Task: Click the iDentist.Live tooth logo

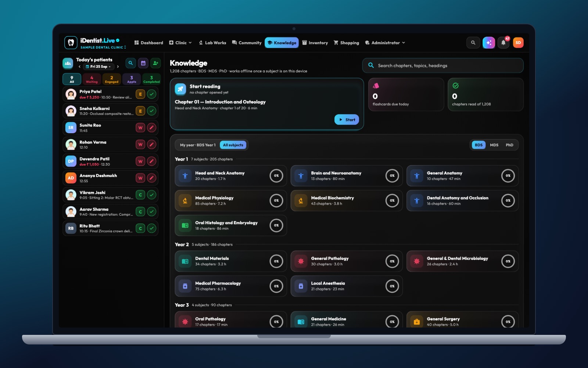Action: 71,43
